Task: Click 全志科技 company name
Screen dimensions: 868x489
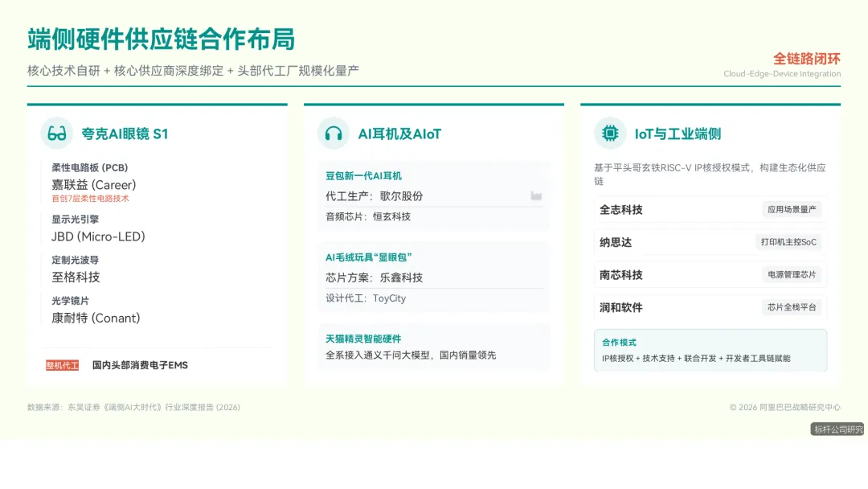Action: pyautogui.click(x=621, y=210)
